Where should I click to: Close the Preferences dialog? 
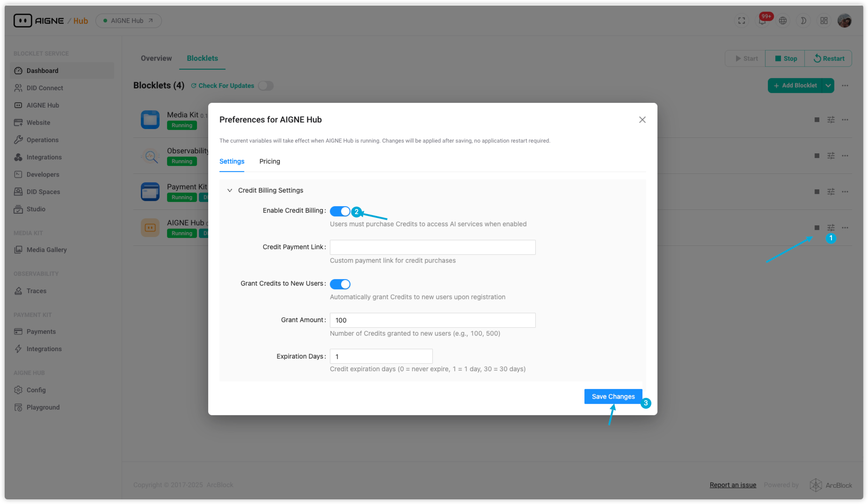click(x=642, y=120)
